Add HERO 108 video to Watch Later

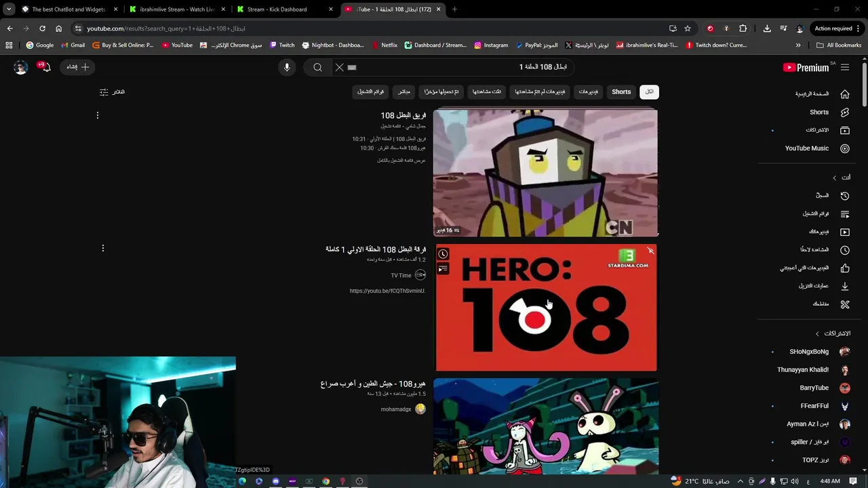(443, 254)
